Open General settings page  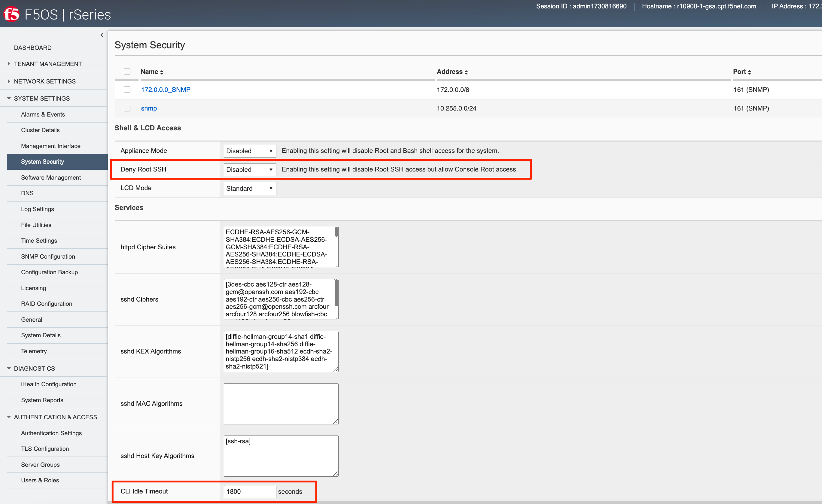click(32, 320)
